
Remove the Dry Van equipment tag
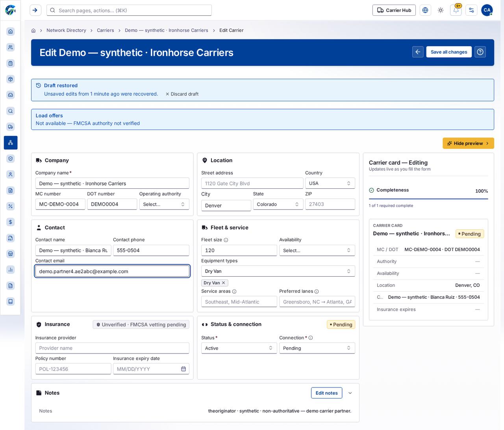click(224, 283)
